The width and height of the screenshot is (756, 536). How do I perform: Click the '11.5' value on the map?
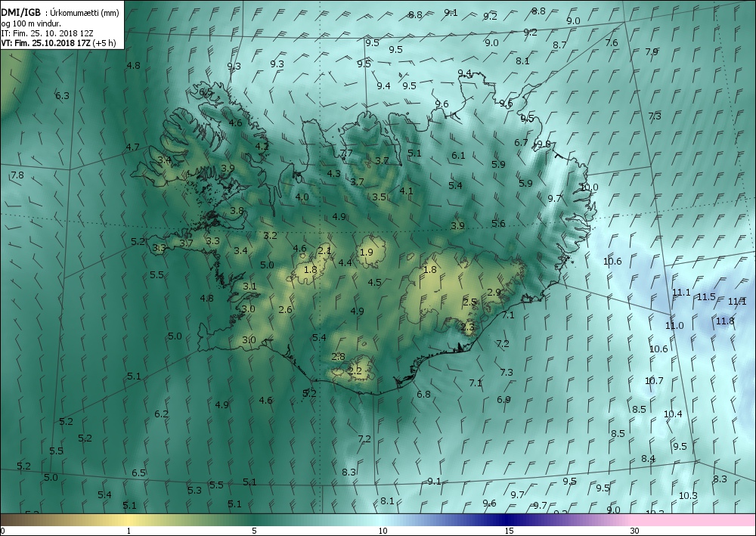[x=706, y=297]
